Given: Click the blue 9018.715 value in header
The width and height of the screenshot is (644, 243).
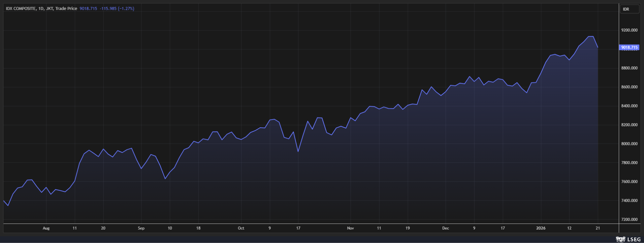Looking at the screenshot, I should [88, 8].
